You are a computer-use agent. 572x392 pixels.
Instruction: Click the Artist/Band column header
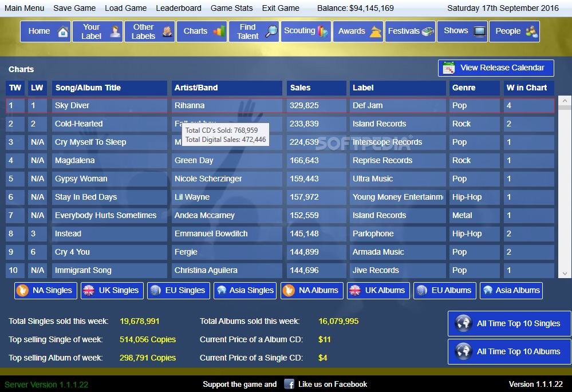tap(227, 88)
